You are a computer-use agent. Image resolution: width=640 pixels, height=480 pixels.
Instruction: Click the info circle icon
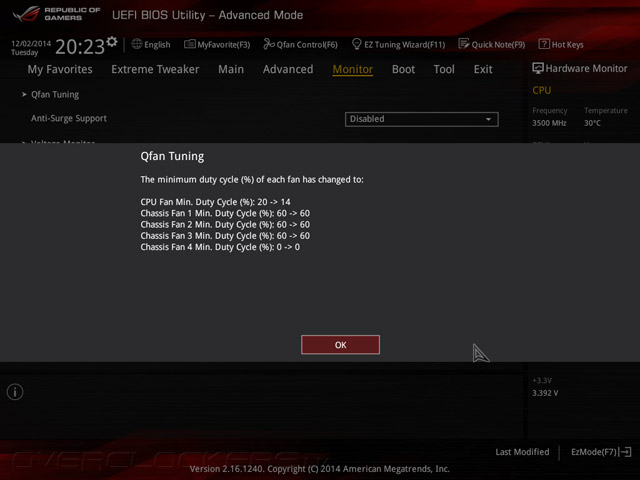[15, 392]
